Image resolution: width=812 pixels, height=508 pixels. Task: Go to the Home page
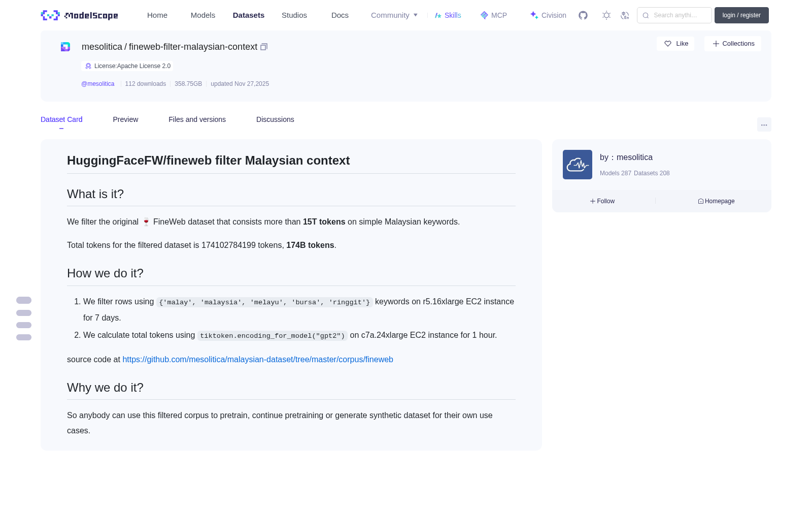click(157, 15)
